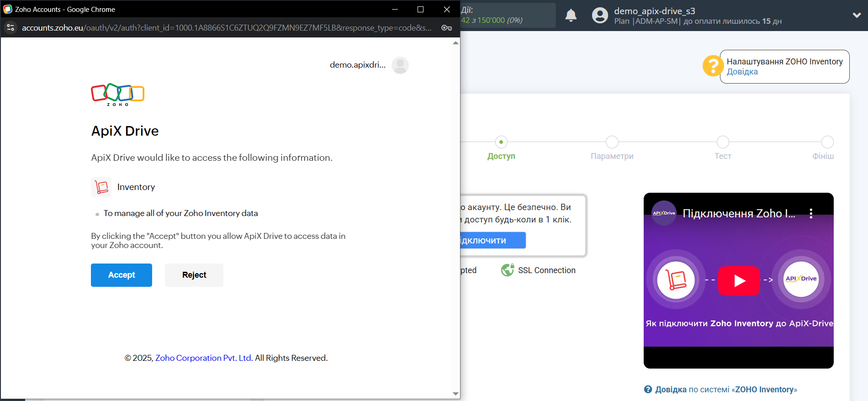
Task: Click the Zoho Inventory cart circle in video
Action: click(676, 280)
